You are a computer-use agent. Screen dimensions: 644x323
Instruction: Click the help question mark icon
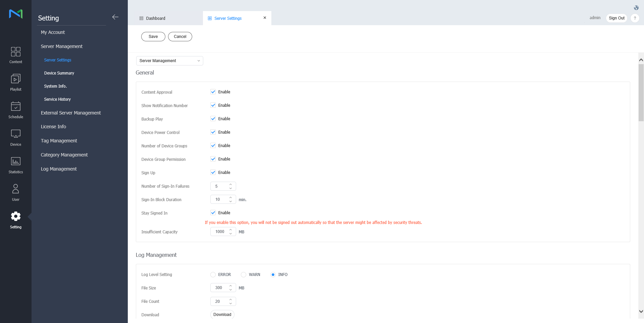click(x=635, y=18)
